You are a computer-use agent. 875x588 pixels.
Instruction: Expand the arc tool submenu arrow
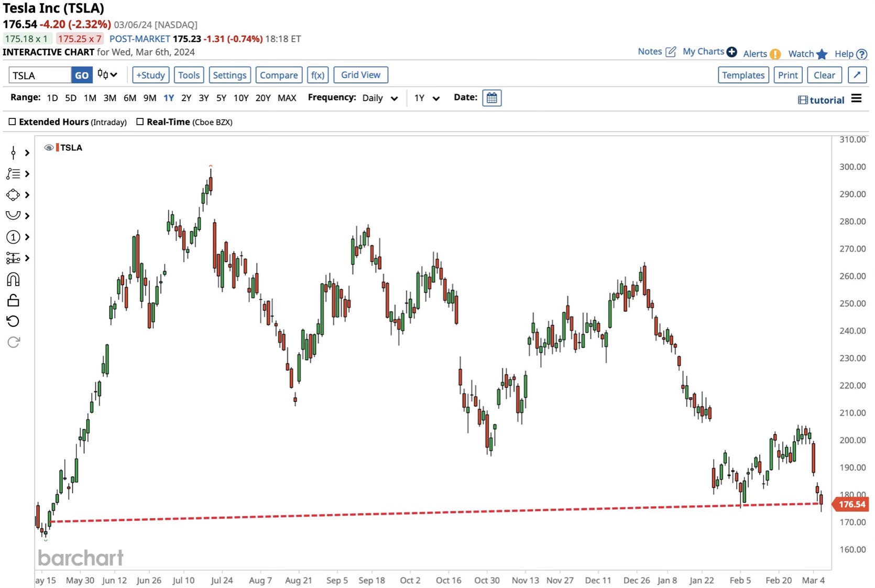pos(27,216)
